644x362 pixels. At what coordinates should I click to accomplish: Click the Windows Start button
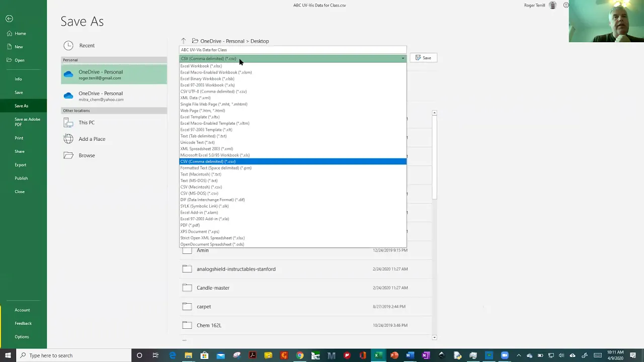[x=8, y=355]
